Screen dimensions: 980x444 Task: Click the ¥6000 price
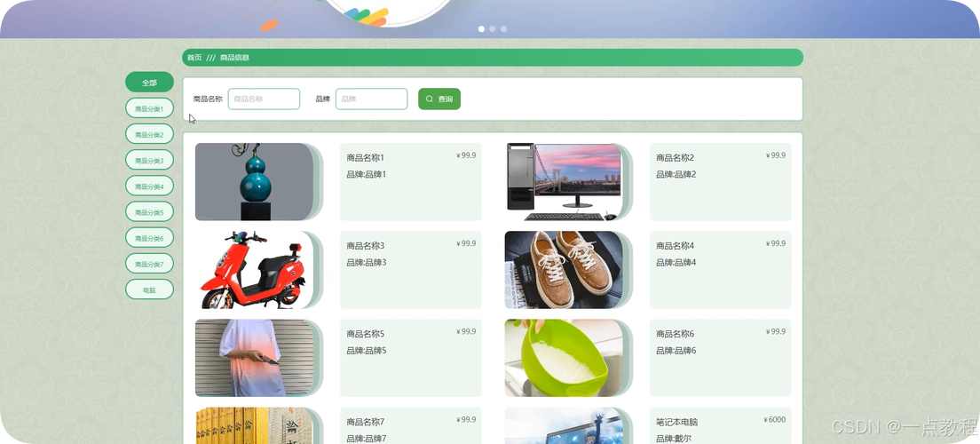(x=774, y=420)
